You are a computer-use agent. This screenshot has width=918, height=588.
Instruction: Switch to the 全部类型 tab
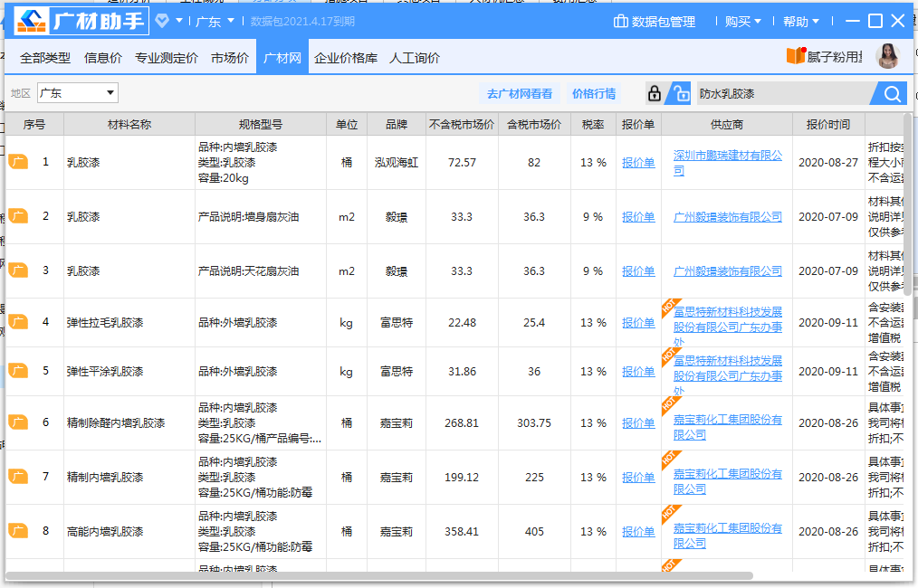45,57
